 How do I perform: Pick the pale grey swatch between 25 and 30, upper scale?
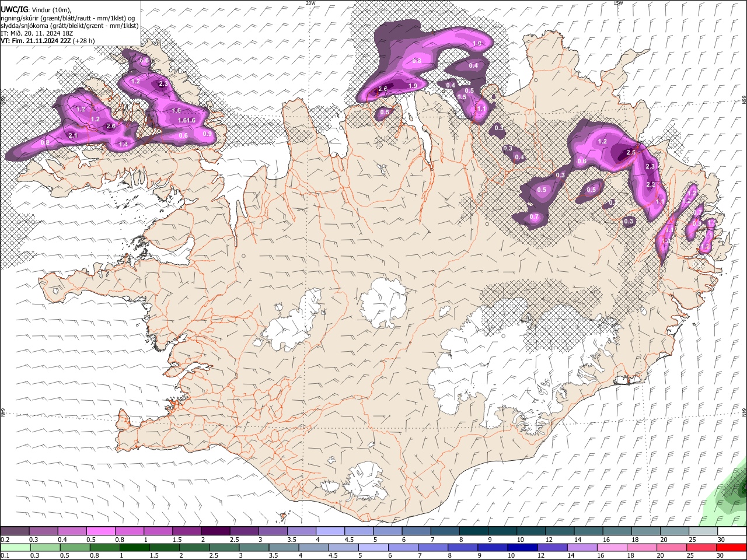[x=704, y=531]
